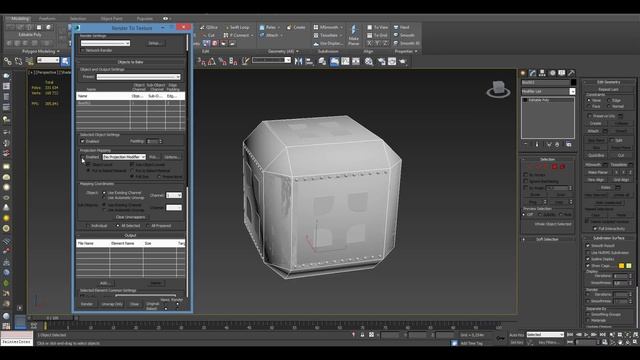Open the Modify command panel tab
The height and width of the screenshot is (360, 640).
533,73
